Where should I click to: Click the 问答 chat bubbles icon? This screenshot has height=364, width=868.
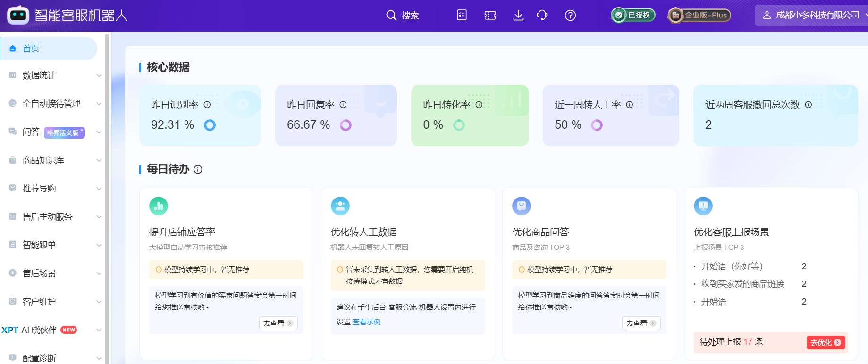13,132
